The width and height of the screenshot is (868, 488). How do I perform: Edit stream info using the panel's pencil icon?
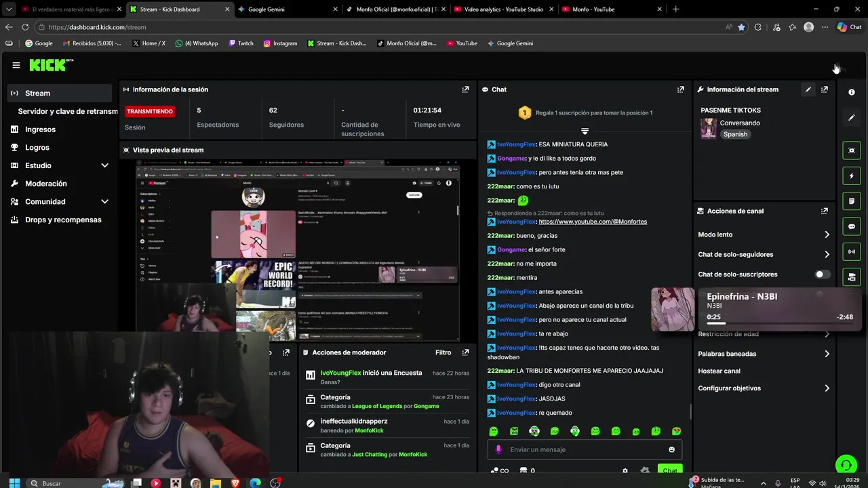pyautogui.click(x=808, y=89)
